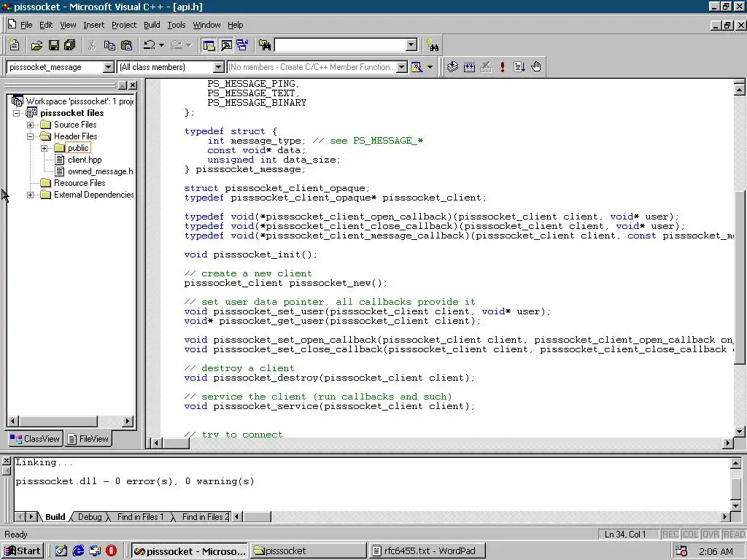Screen dimensions: 747x560
Task: Select the Build output tab
Action: (55, 517)
